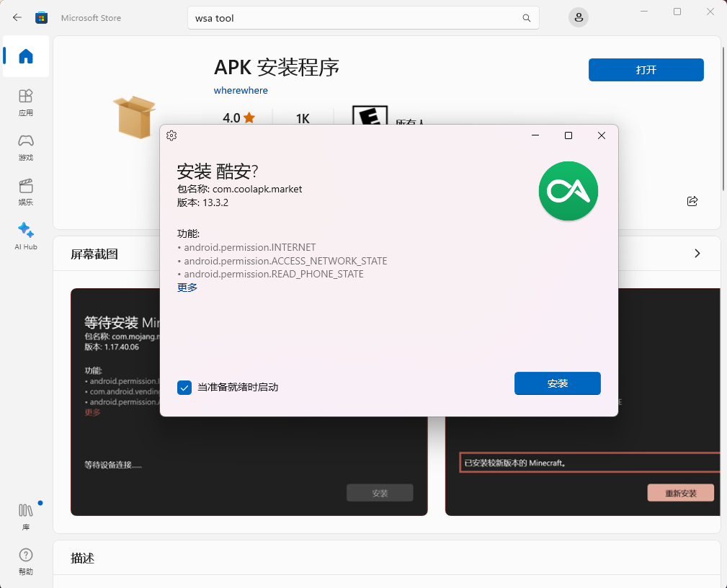Click the share icon next to the app listing
Screen dimensions: 727x588
692,201
